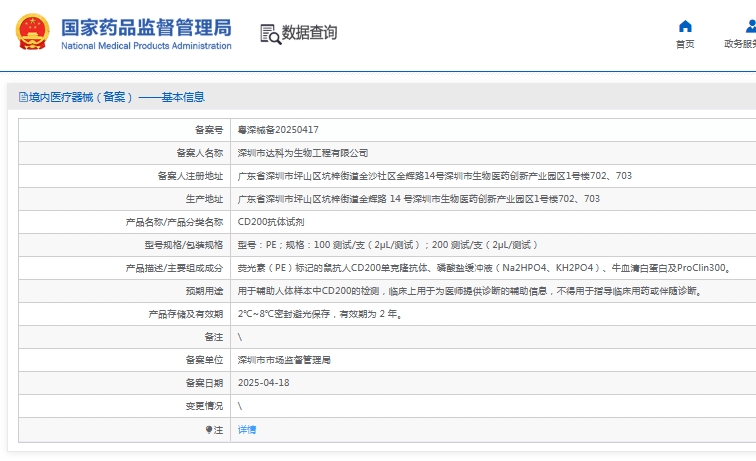Select record number 粤深械备20250417

[278, 130]
